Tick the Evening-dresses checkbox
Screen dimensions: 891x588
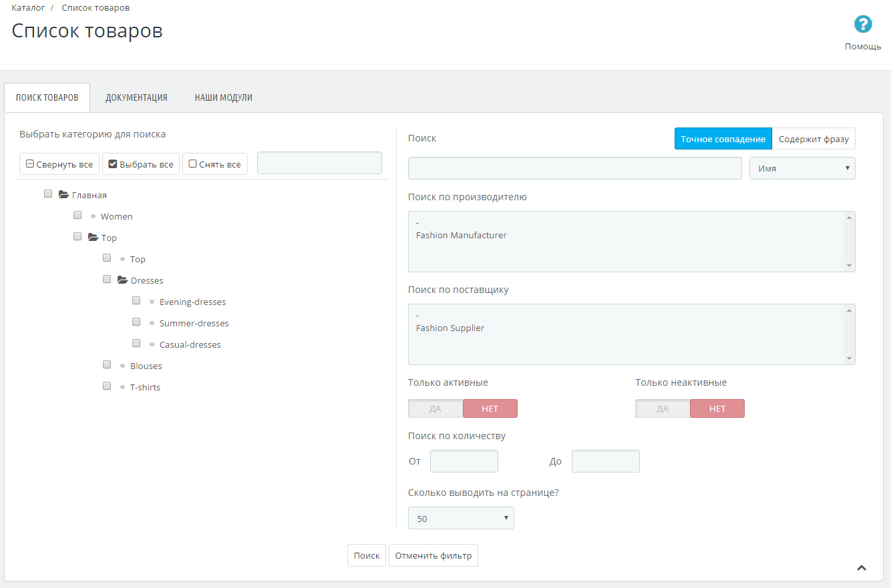point(136,301)
